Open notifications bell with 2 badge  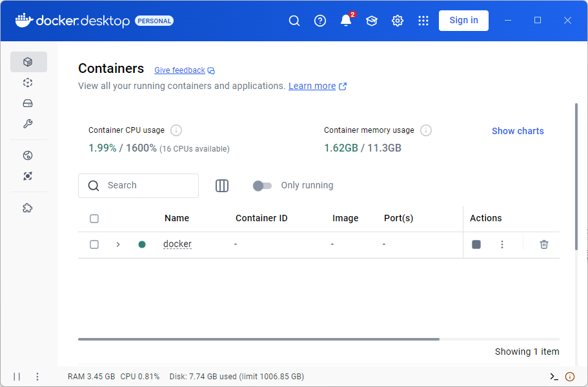point(346,21)
